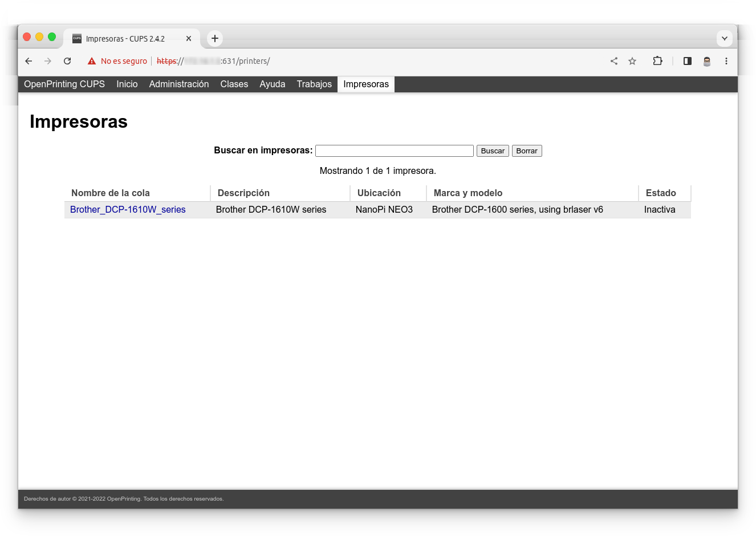Click the 'No es seguro' security warning
This screenshot has width=756, height=536.
click(117, 61)
